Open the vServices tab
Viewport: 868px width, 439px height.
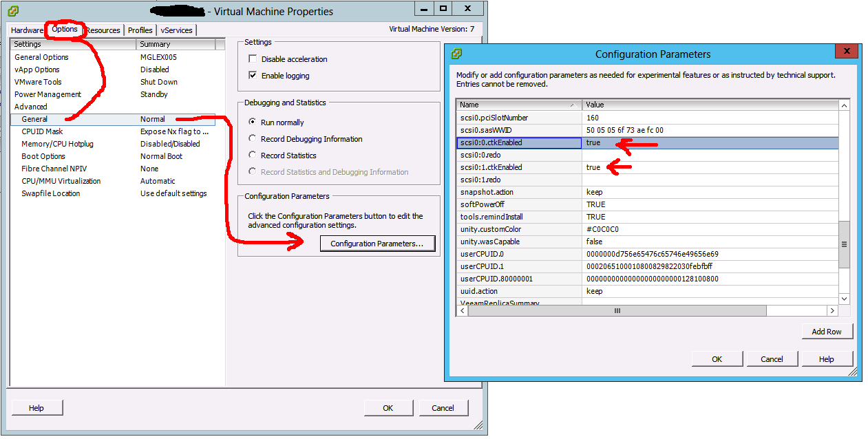[177, 30]
